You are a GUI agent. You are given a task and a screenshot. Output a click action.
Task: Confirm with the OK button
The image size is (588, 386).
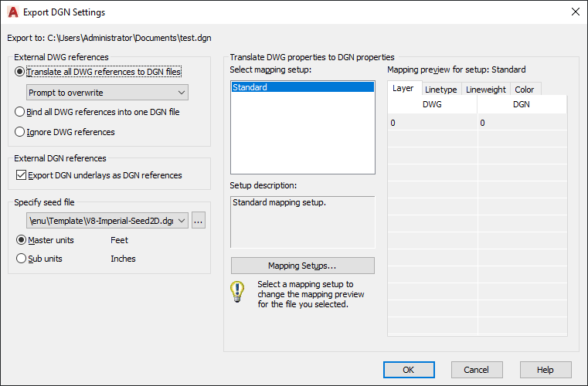pos(409,370)
